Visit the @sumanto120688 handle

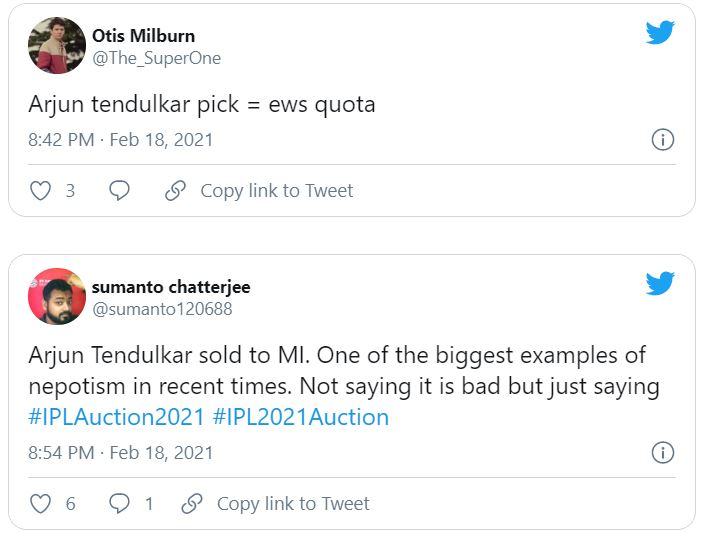[x=162, y=309]
